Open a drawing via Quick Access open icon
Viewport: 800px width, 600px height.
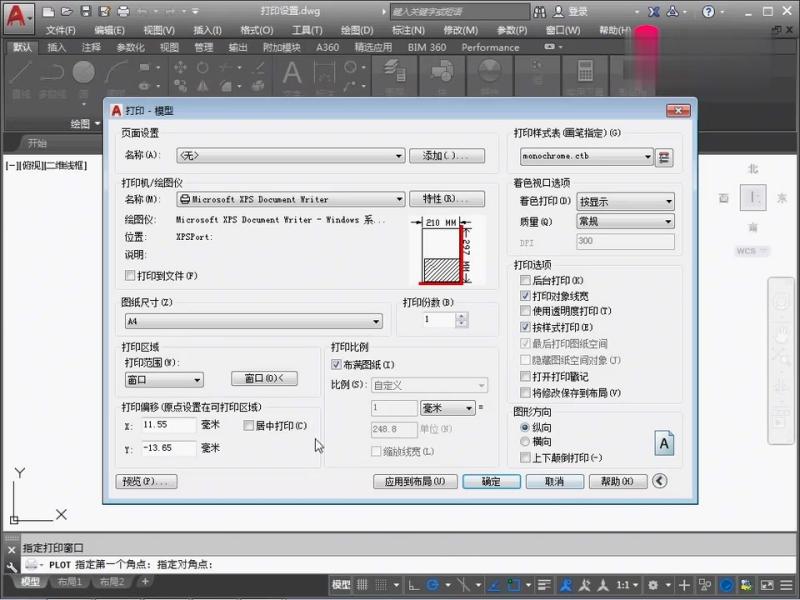click(66, 11)
